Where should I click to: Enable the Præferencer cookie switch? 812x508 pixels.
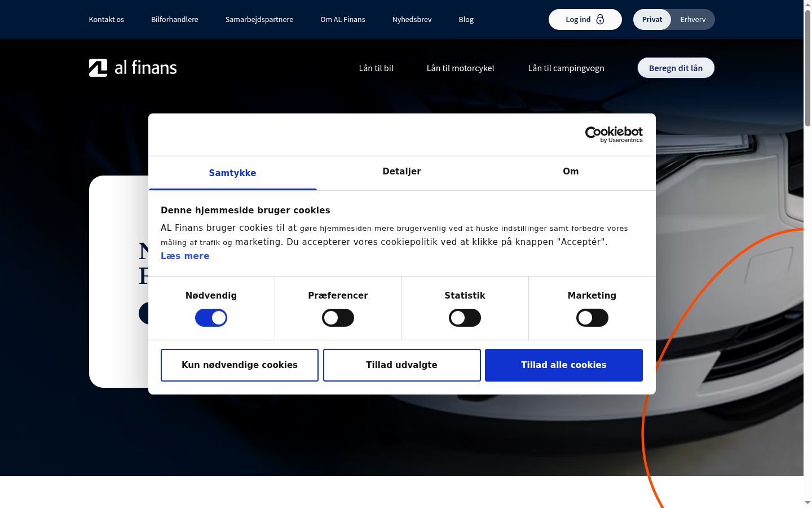[x=338, y=318]
